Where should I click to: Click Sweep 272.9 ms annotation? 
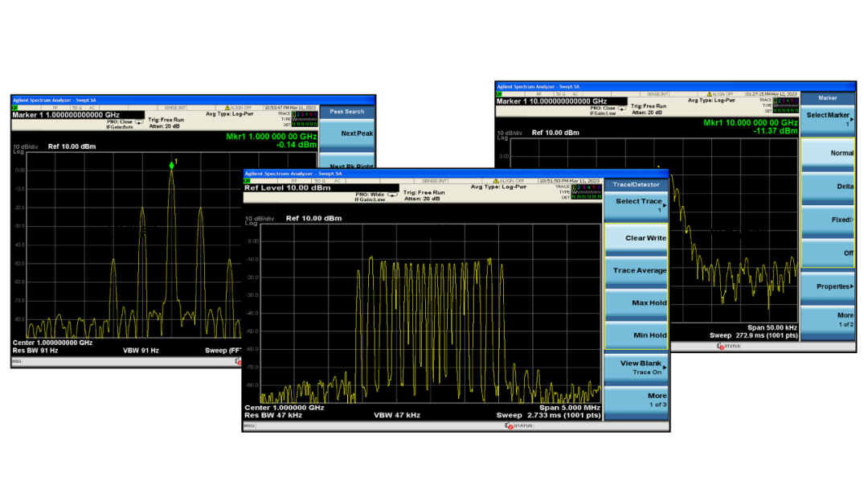click(x=753, y=335)
